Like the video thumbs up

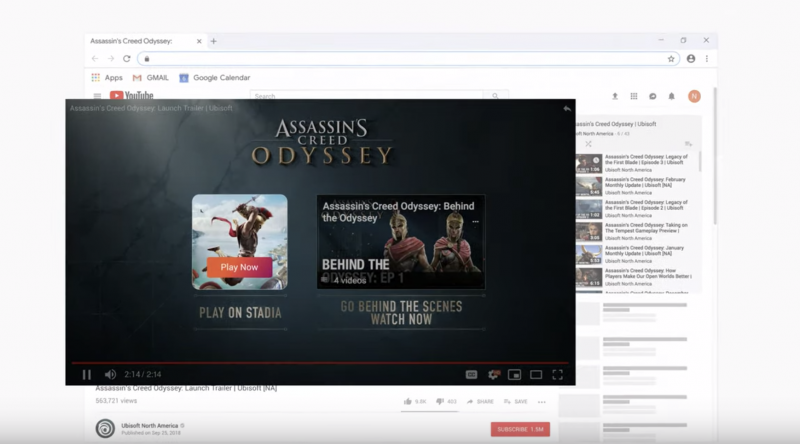(415, 402)
